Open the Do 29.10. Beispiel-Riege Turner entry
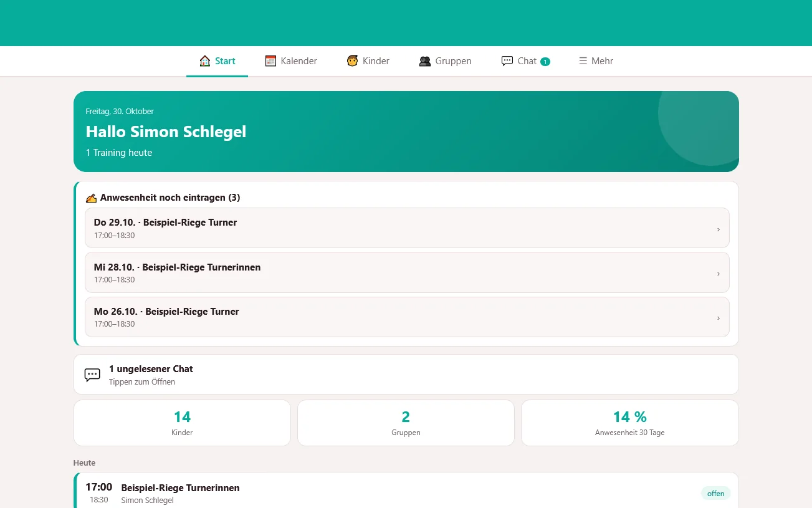The width and height of the screenshot is (812, 508). (407, 228)
